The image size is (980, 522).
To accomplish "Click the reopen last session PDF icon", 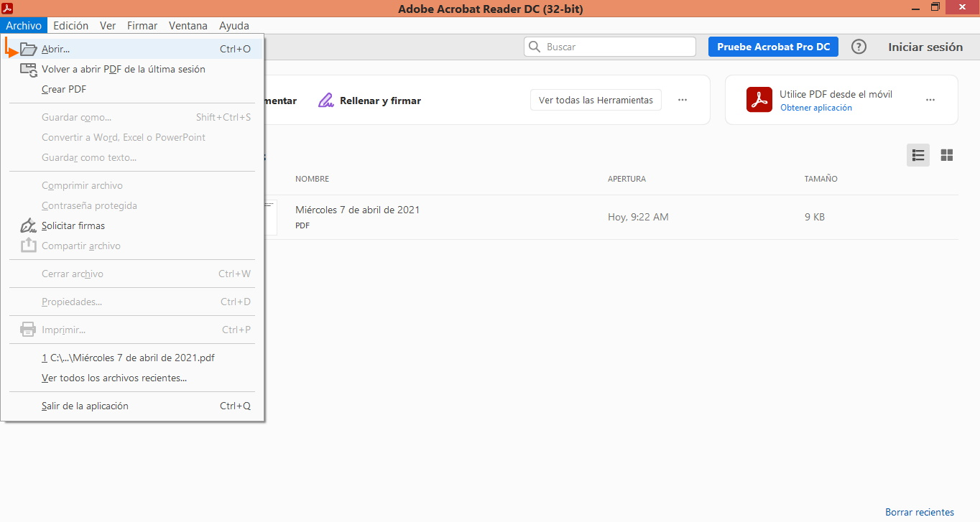I will (28, 70).
